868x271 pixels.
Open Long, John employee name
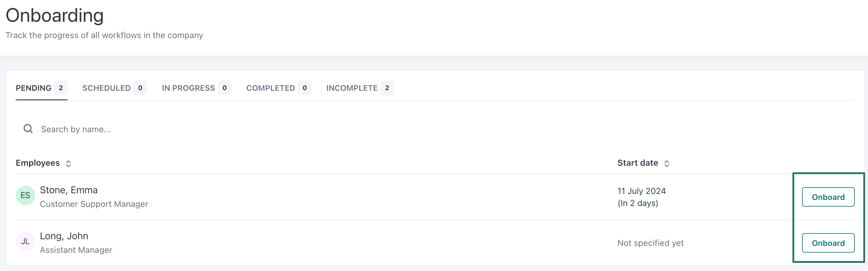(64, 236)
